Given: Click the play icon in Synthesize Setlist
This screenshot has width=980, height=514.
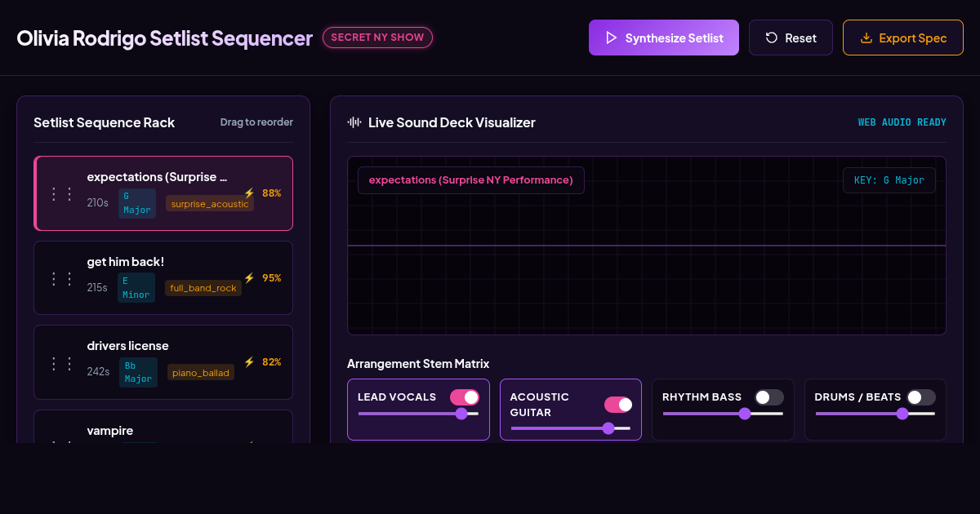Looking at the screenshot, I should [611, 38].
